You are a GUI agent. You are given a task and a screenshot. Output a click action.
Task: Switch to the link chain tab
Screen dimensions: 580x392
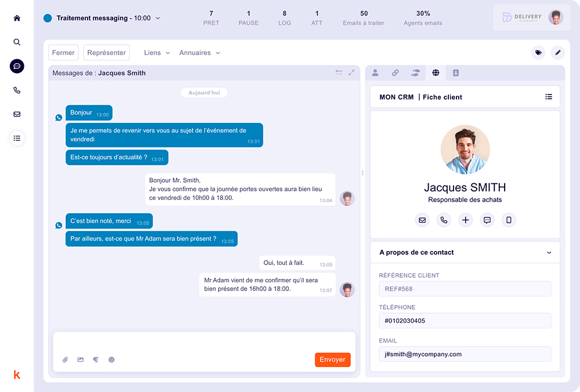(396, 73)
